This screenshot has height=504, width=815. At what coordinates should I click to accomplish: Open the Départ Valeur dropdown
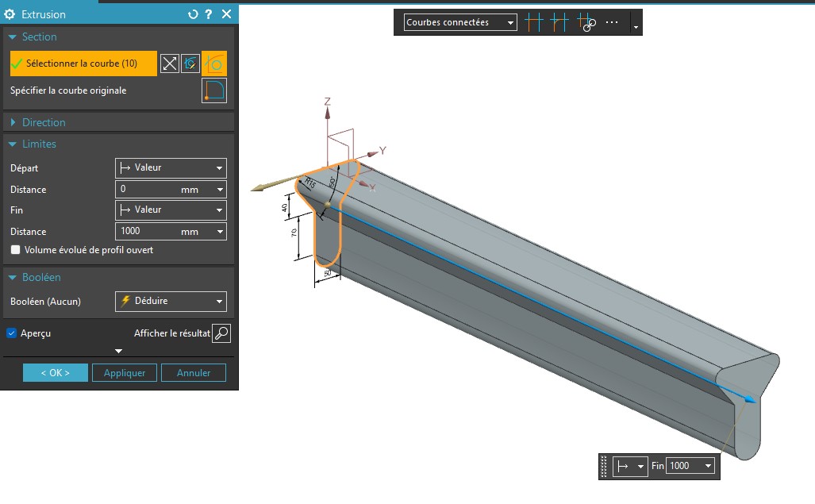[x=171, y=167]
